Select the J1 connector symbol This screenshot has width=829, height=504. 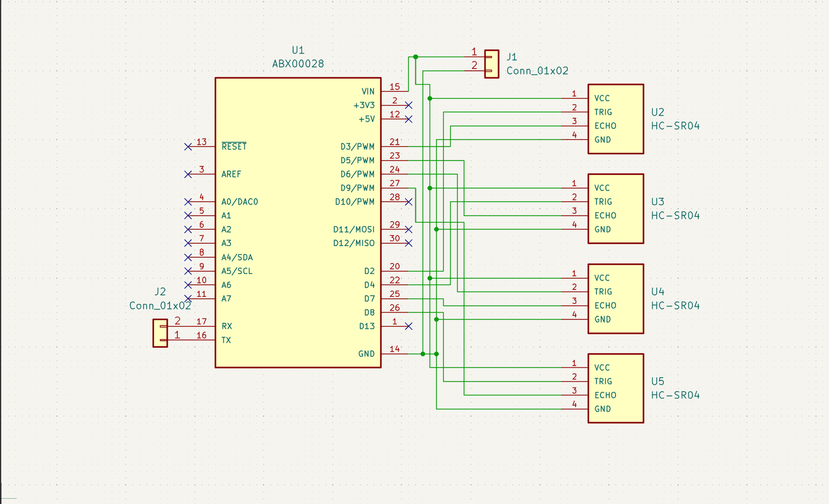click(x=492, y=64)
